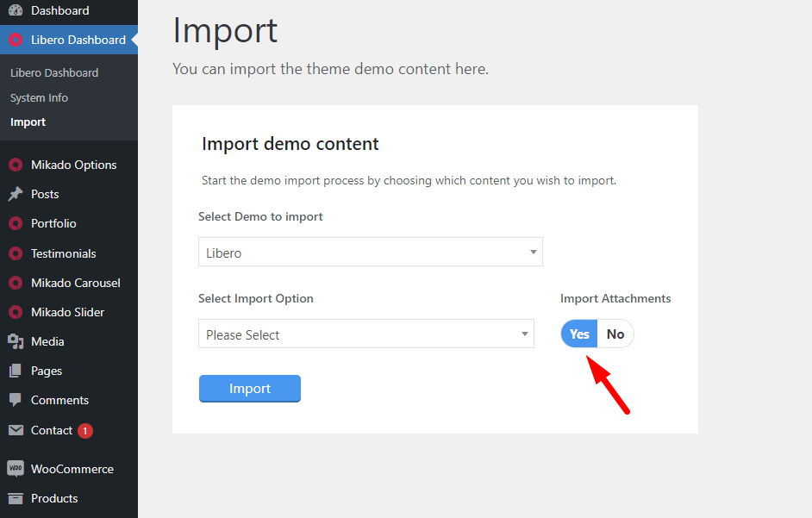Click the blue Import button
Screen dimensions: 812x518
coord(250,389)
